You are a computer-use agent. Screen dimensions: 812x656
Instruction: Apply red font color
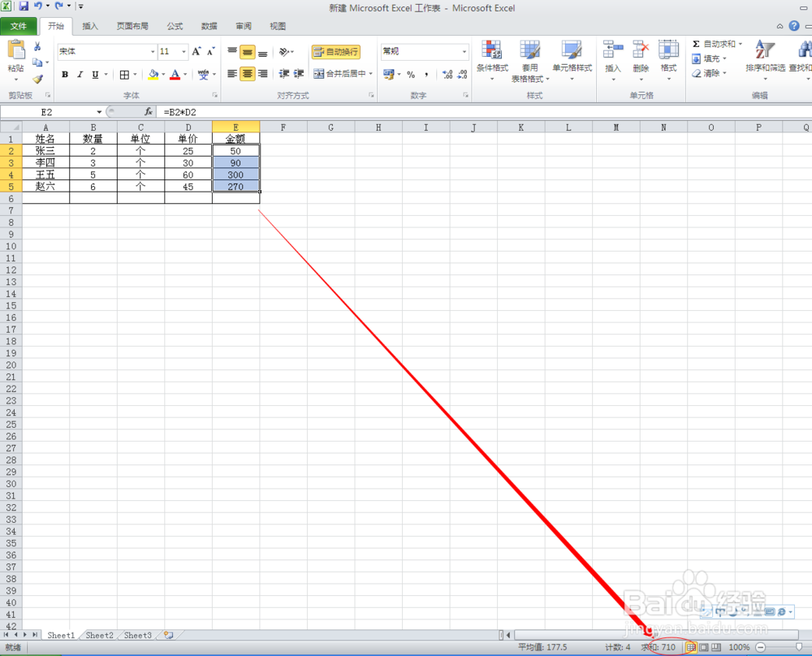point(175,75)
